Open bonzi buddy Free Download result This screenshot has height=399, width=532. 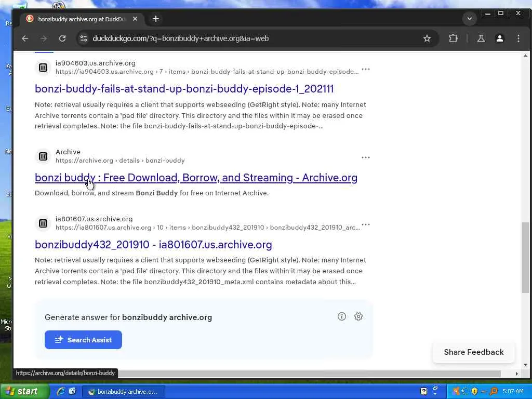(x=196, y=178)
